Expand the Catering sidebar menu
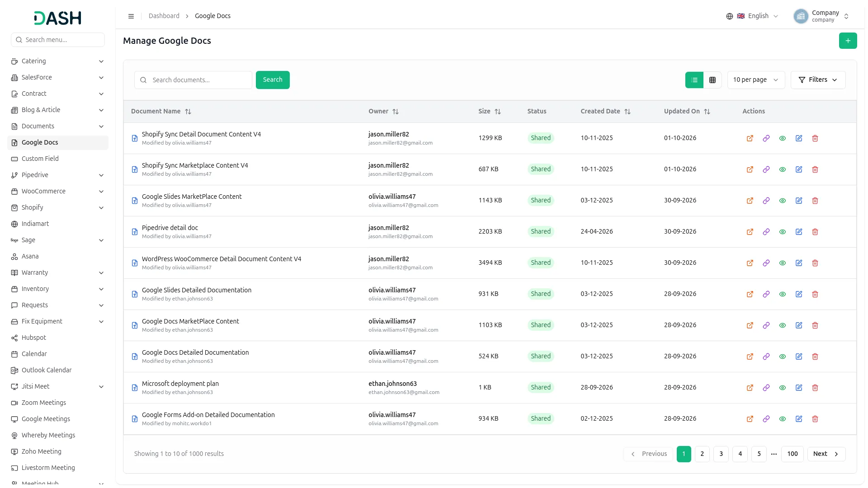Screen dimensions: 868x488 (58, 61)
